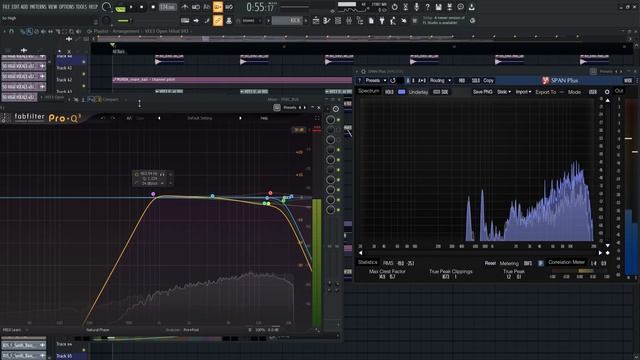Click the SPAN Plus reset preset icon
This screenshot has width=640, height=360.
pos(393,80)
